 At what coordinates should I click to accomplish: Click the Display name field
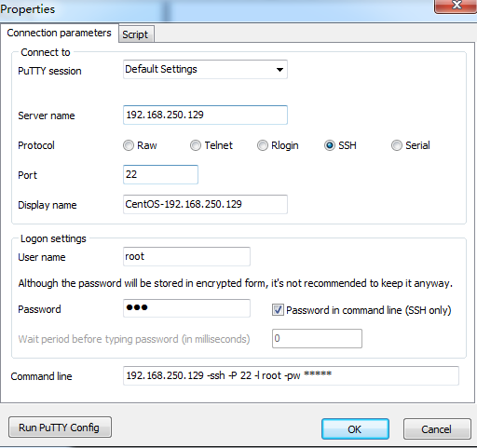[205, 204]
